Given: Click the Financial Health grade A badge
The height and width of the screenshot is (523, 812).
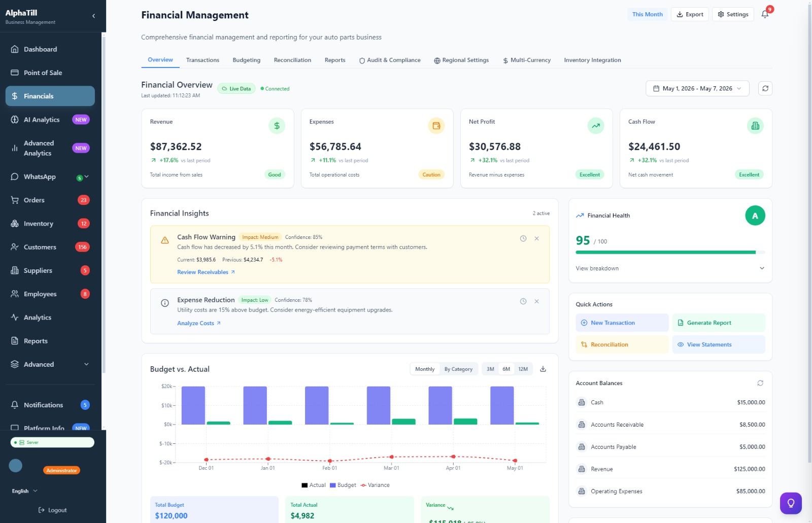Looking at the screenshot, I should 755,216.
